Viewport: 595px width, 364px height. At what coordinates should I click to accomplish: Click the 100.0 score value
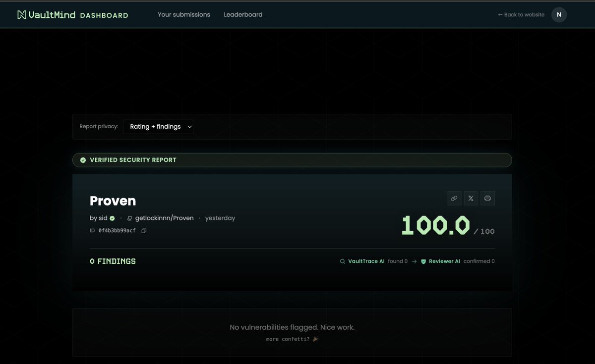click(435, 225)
